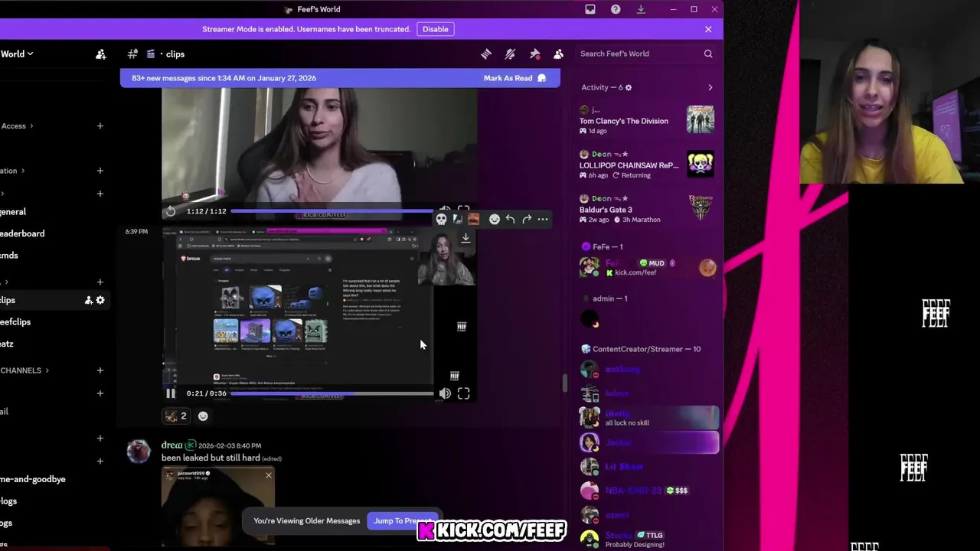Viewport: 980px width, 551px height.
Task: Expand the CHANNELS category
Action: (24, 370)
